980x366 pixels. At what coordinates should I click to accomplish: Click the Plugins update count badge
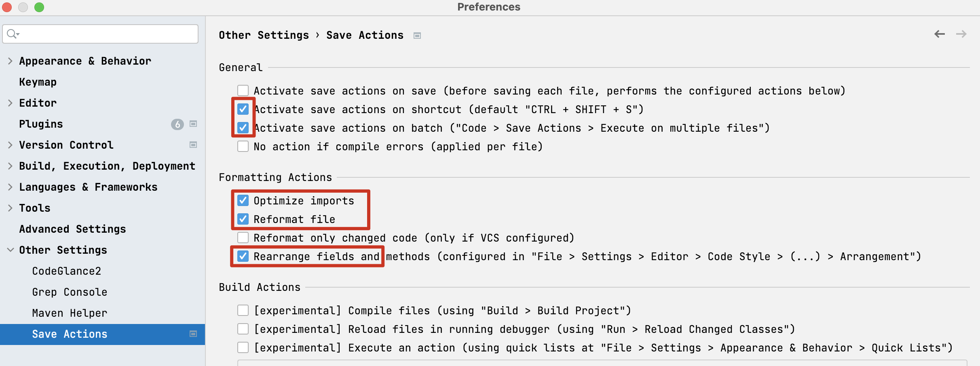[177, 124]
